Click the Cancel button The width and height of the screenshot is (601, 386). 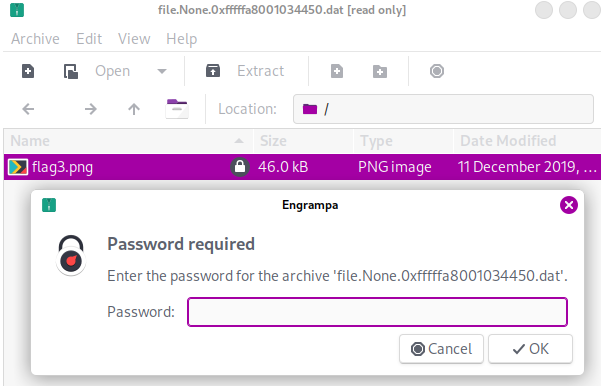tap(441, 349)
